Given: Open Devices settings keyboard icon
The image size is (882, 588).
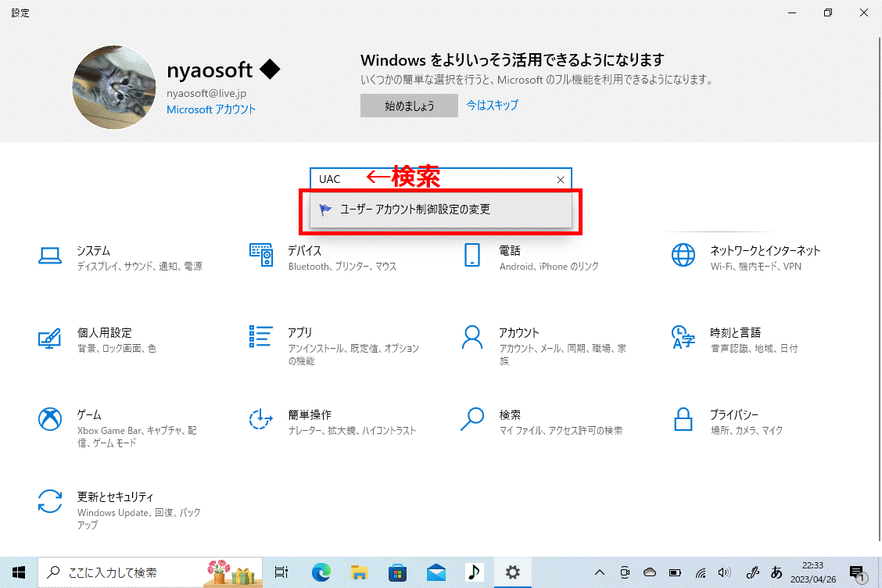Looking at the screenshot, I should click(x=261, y=255).
